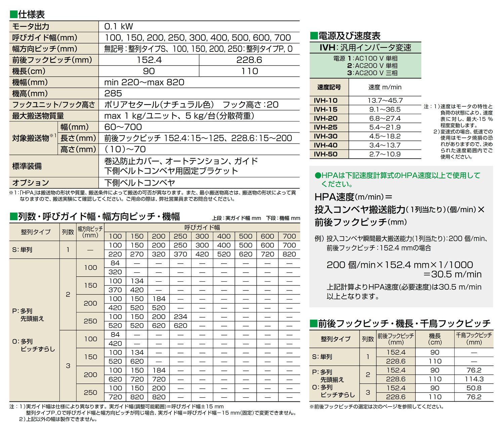Click the 152.4 hook pitch value in spec table

[x=149, y=60]
